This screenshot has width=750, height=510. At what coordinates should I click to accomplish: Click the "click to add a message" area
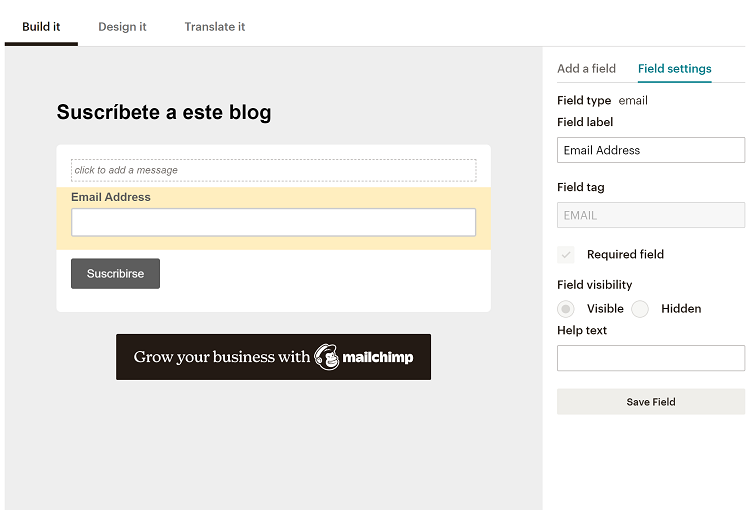pos(273,170)
